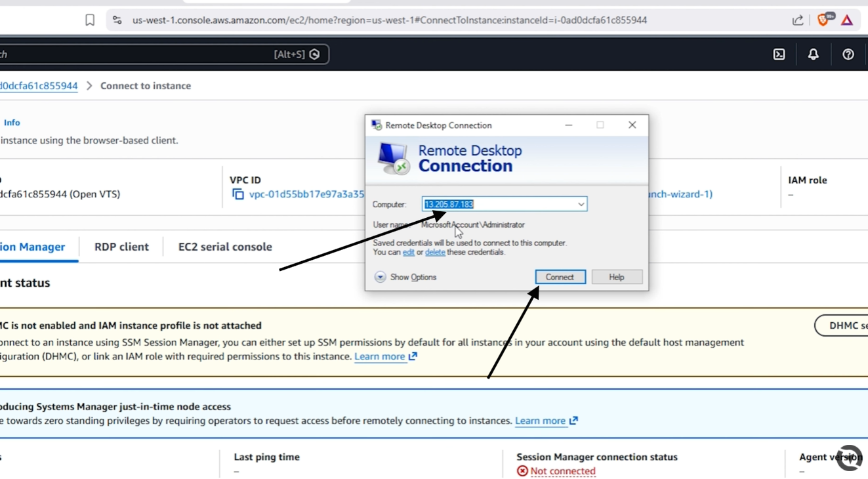This screenshot has height=479, width=868.
Task: Click 'Last ping time' label
Action: 266,457
